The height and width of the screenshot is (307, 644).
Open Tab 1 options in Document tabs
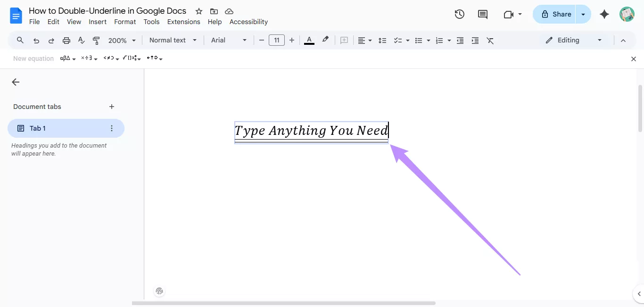pos(111,128)
